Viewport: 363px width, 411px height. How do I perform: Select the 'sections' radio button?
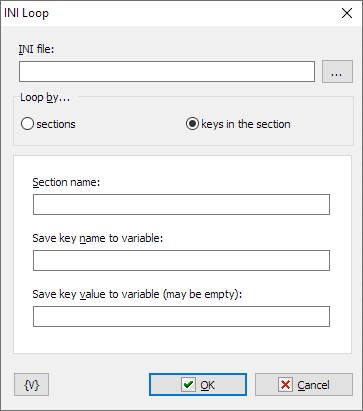click(x=27, y=124)
